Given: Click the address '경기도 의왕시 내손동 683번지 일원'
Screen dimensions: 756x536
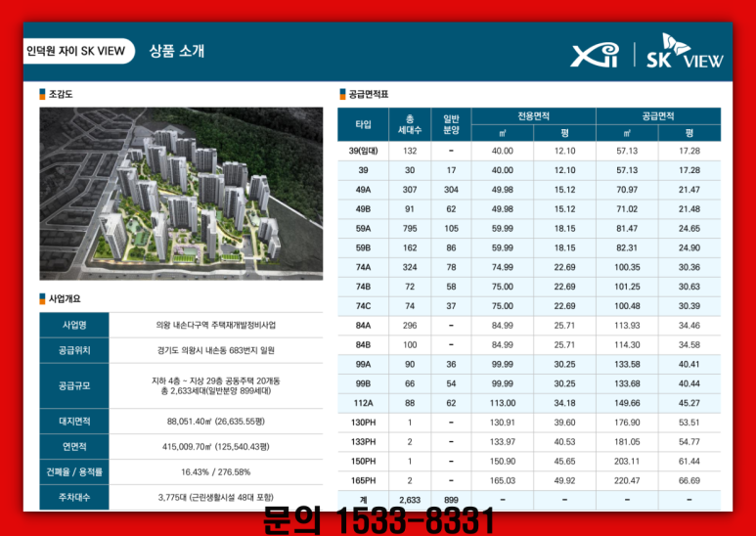Looking at the screenshot, I should click(216, 350).
